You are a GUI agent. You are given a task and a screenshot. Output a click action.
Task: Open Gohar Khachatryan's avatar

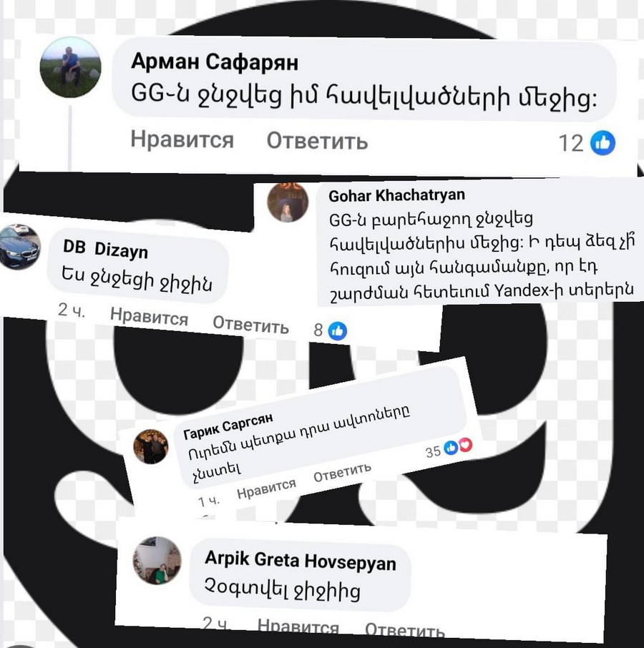pyautogui.click(x=288, y=202)
